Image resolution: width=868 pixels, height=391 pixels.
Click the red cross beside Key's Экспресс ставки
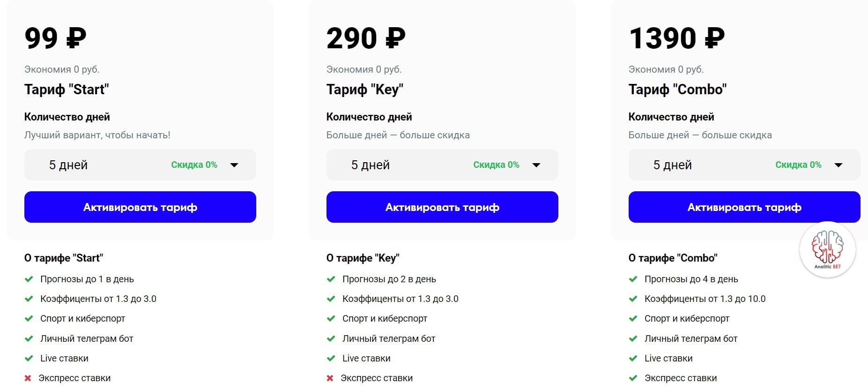330,378
